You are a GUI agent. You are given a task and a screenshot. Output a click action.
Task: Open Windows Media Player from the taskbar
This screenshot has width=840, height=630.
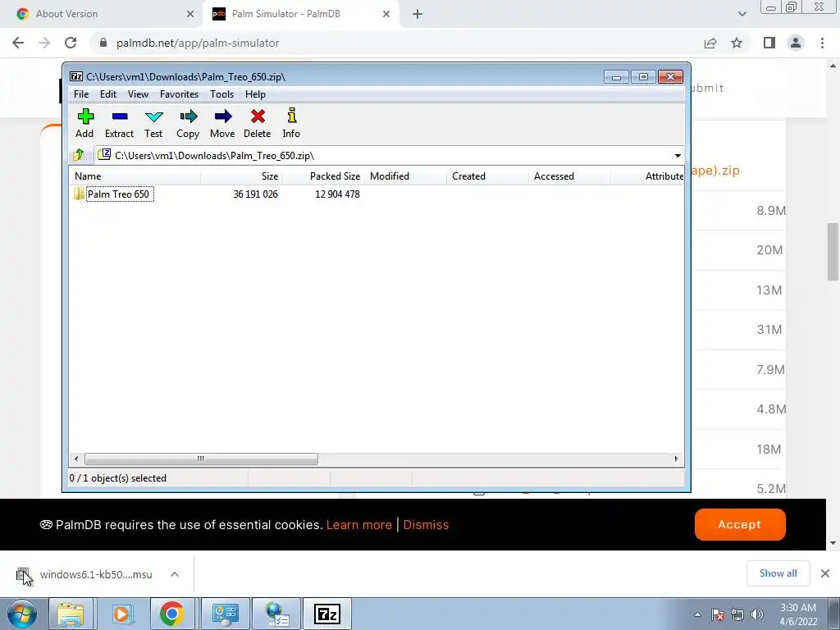click(x=121, y=614)
